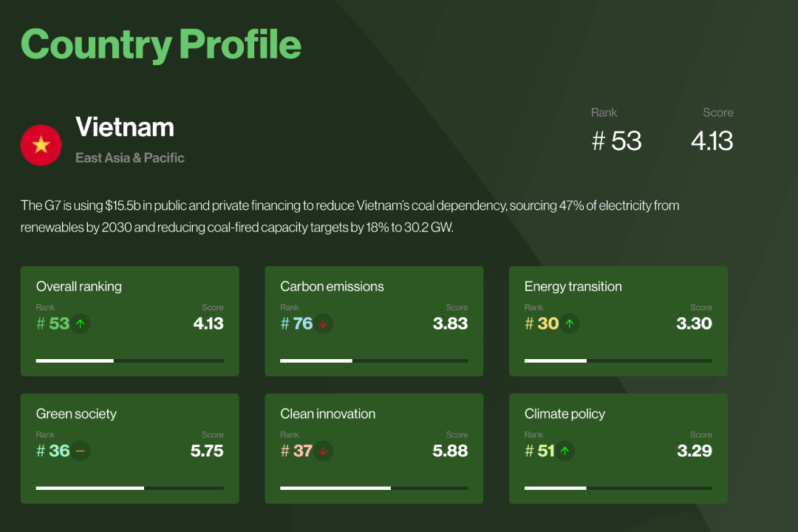Click the Vietnam flag icon
Viewport: 798px width, 532px height.
pyautogui.click(x=41, y=145)
